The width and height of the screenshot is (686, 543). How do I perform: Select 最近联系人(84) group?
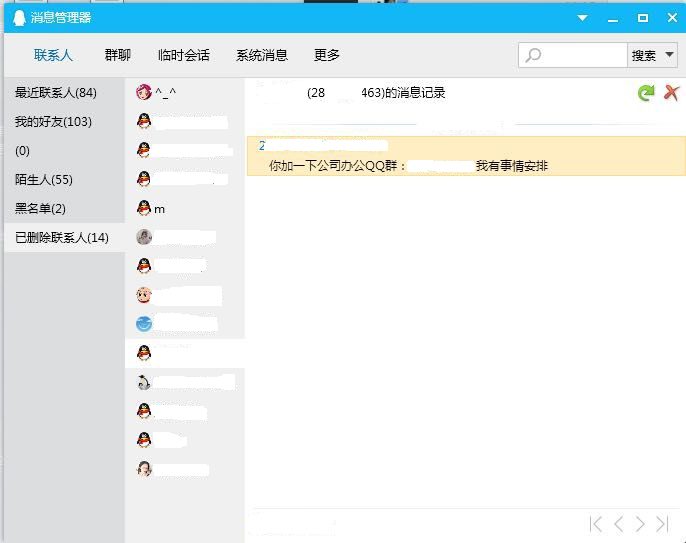[x=64, y=93]
